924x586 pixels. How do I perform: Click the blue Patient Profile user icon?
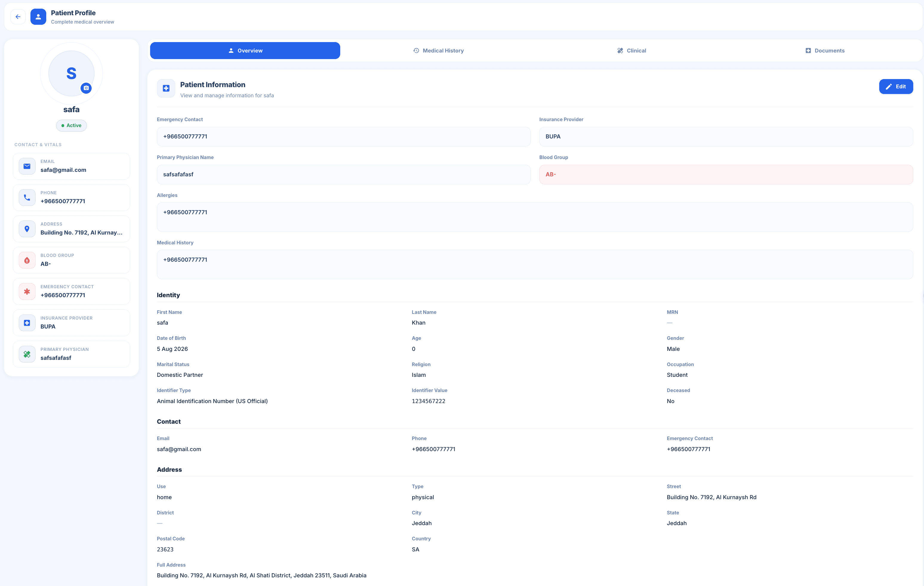click(x=38, y=17)
